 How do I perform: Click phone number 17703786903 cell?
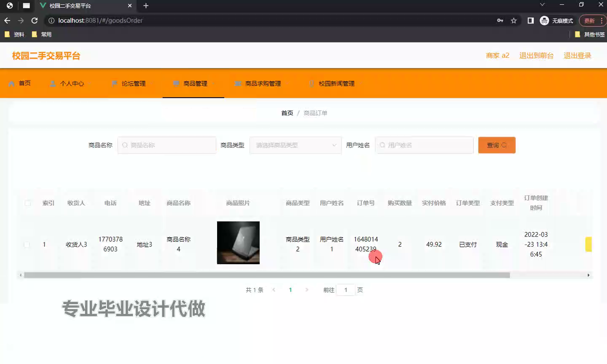click(x=110, y=244)
